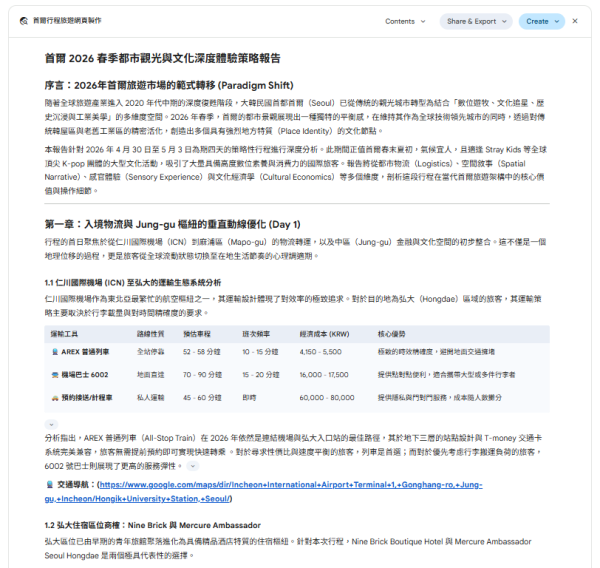Click the 1.2 Nine Brick 與 Mercure Ambassador subheading
Viewport: 600px width, 568px height.
click(x=153, y=525)
